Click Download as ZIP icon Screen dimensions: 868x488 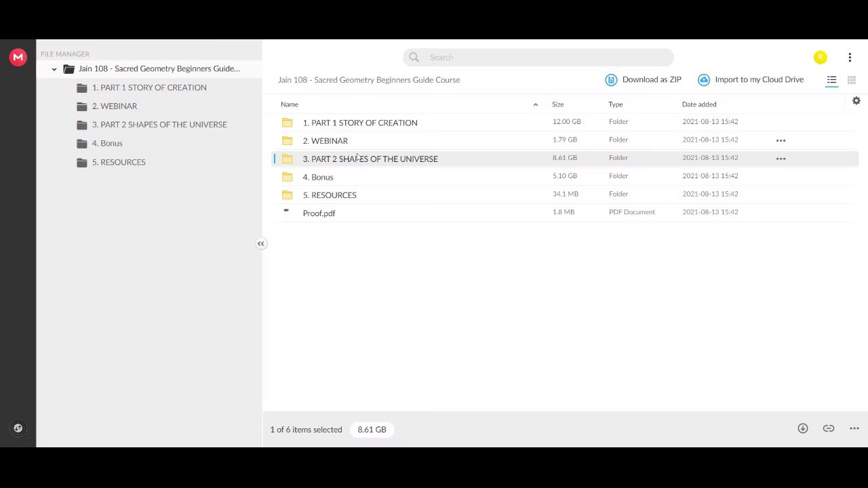point(611,80)
